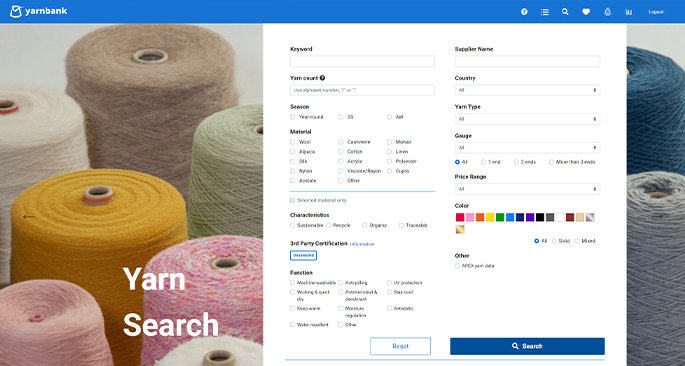This screenshot has height=366, width=685.
Task: Click Logout in the top bar
Action: click(x=656, y=12)
